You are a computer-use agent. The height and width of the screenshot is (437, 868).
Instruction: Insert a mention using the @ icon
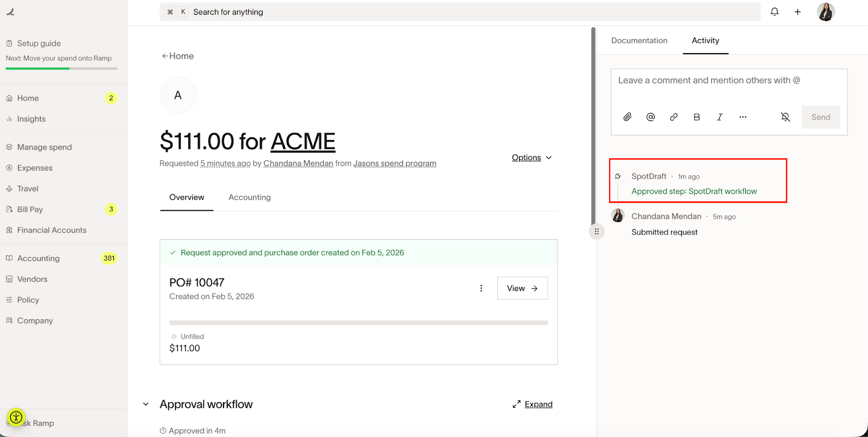651,117
